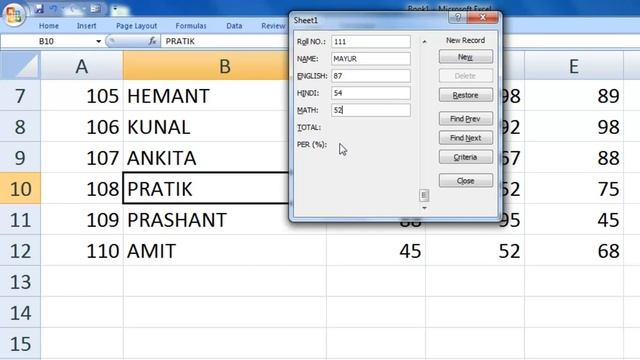Open the round Office button menu

[14, 15]
